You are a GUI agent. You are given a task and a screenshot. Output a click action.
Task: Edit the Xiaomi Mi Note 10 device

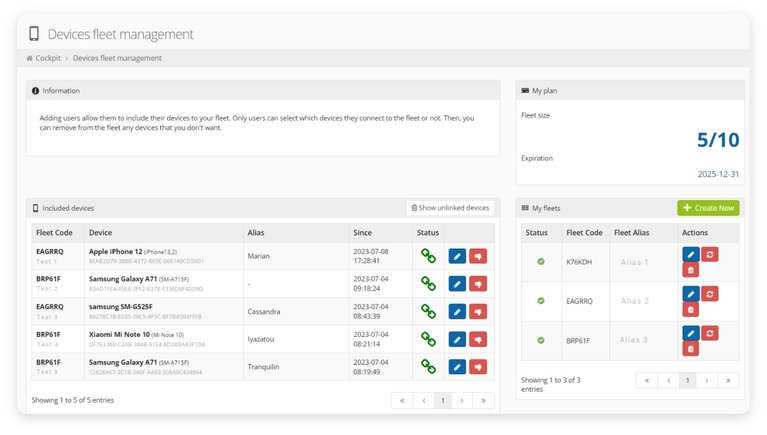click(457, 339)
